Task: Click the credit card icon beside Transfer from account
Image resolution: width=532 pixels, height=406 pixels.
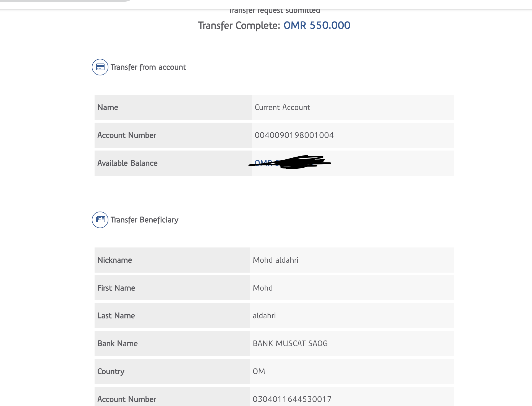Action: pos(100,67)
